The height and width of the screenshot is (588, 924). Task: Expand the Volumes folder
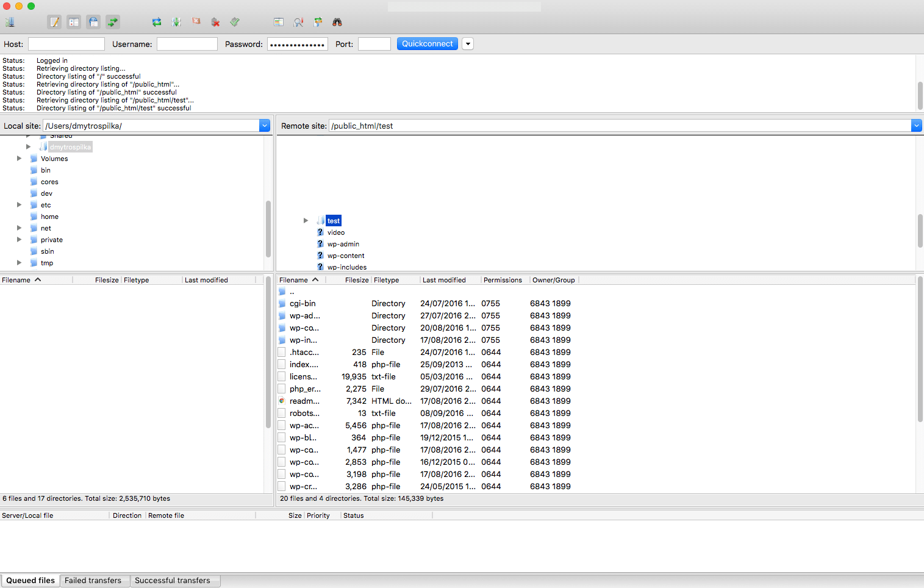point(19,159)
